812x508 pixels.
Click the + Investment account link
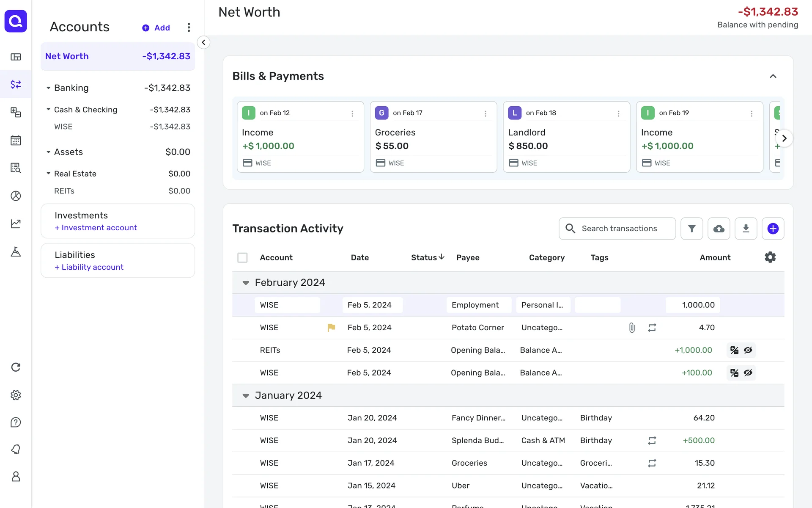pyautogui.click(x=96, y=228)
